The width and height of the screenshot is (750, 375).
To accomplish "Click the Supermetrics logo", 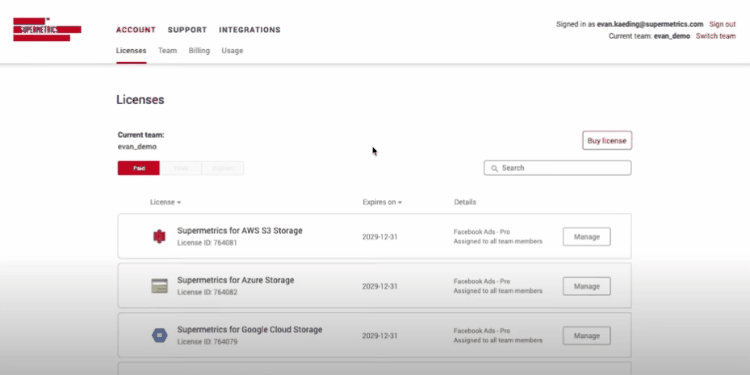I will pyautogui.click(x=47, y=30).
